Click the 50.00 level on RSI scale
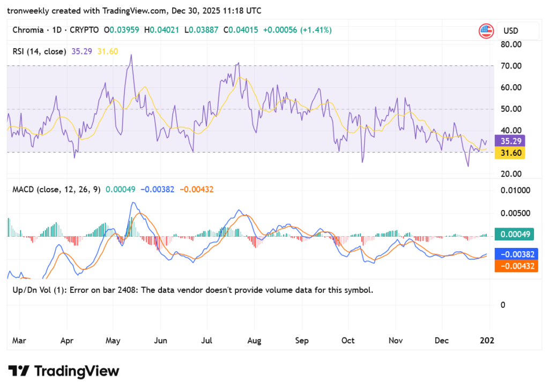 click(x=511, y=109)
